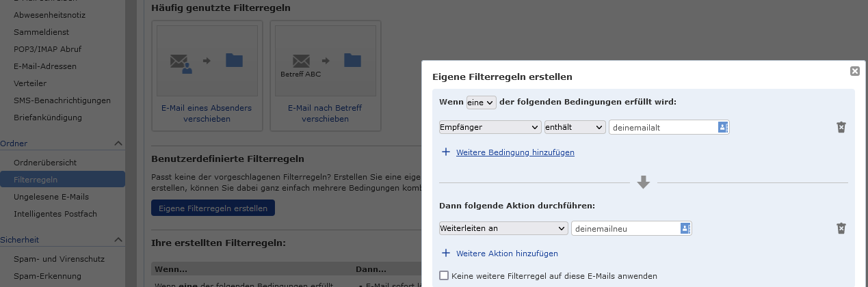Close the Eigene Filterregeln erstellen dialog
This screenshot has height=287, width=868.
point(854,71)
